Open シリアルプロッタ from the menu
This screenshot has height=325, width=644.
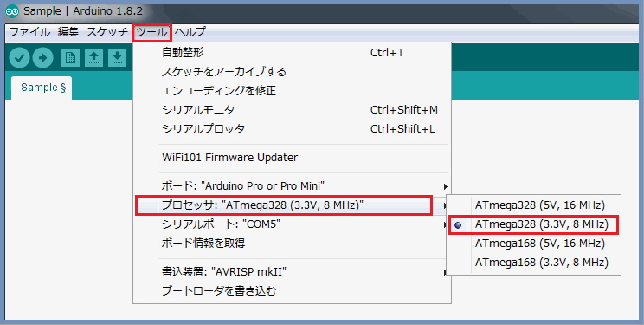tap(292, 129)
